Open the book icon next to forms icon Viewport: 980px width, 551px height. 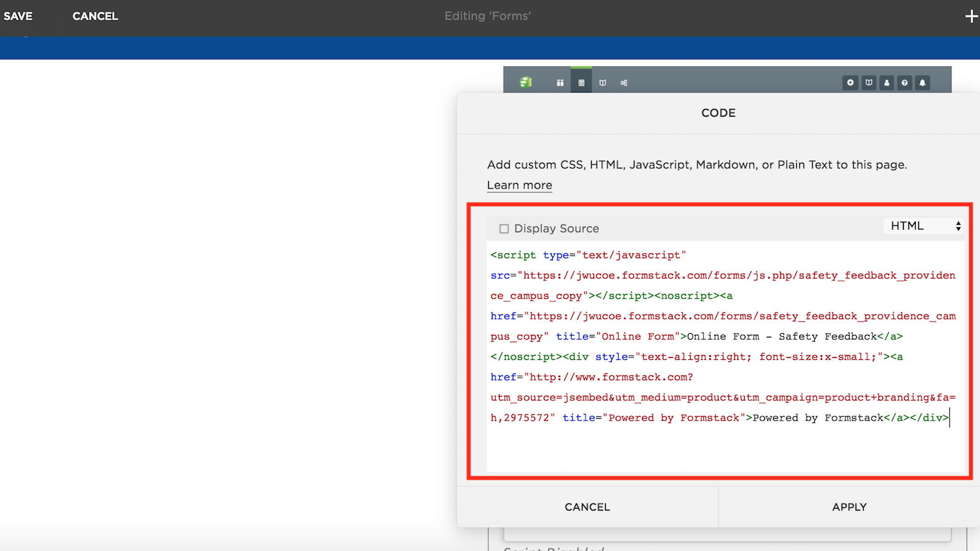tap(603, 83)
